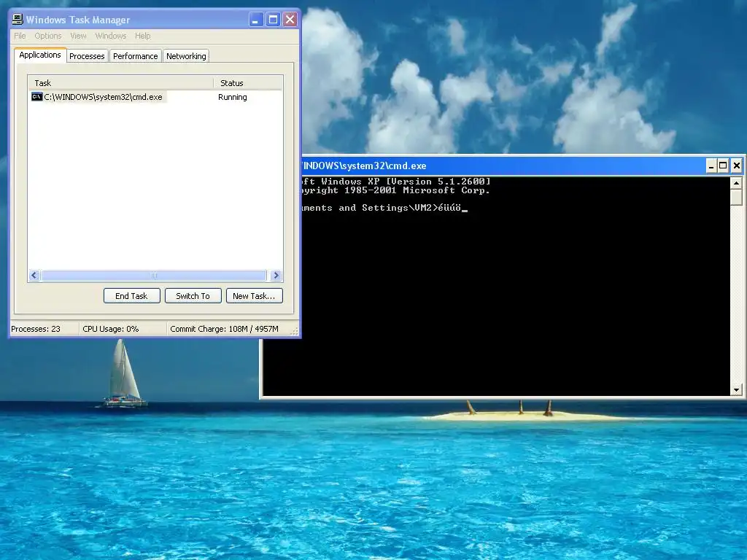Switch to the Networking tab
Image resolution: width=747 pixels, height=560 pixels.
186,56
